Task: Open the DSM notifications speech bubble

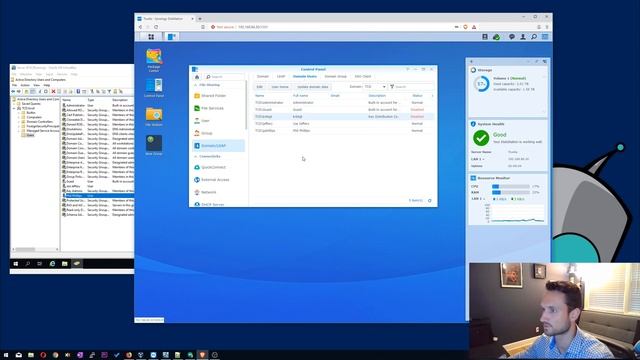Action: coord(511,37)
